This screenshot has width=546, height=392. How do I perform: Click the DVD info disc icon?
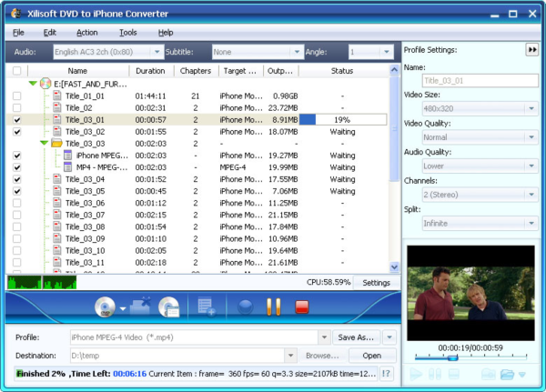coord(168,307)
